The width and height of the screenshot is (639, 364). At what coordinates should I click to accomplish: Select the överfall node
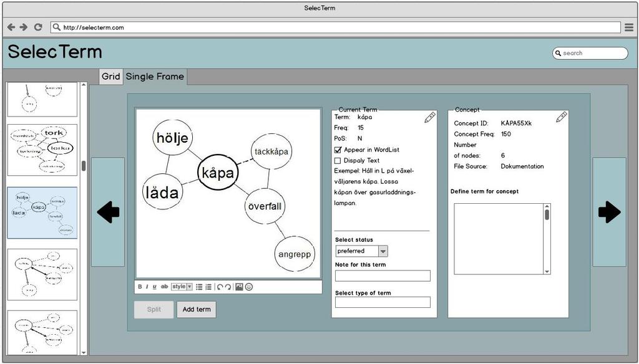click(265, 206)
